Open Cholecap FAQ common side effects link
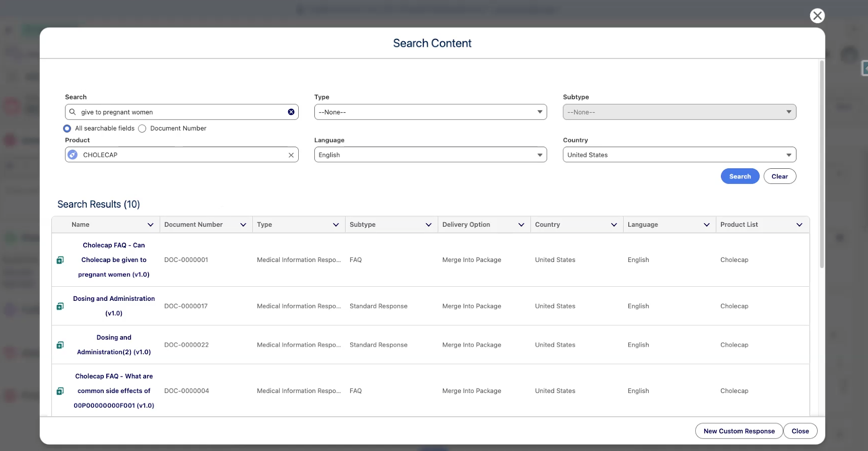 click(x=114, y=391)
